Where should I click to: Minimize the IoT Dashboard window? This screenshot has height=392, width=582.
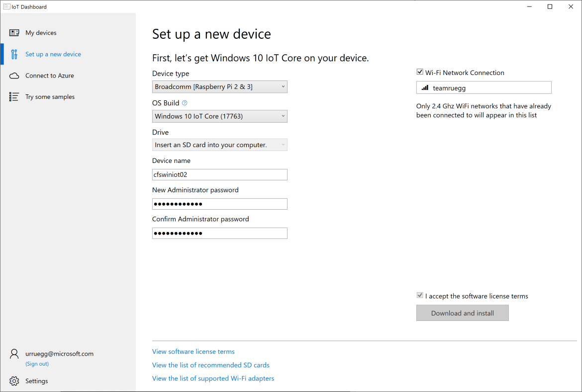(530, 6)
